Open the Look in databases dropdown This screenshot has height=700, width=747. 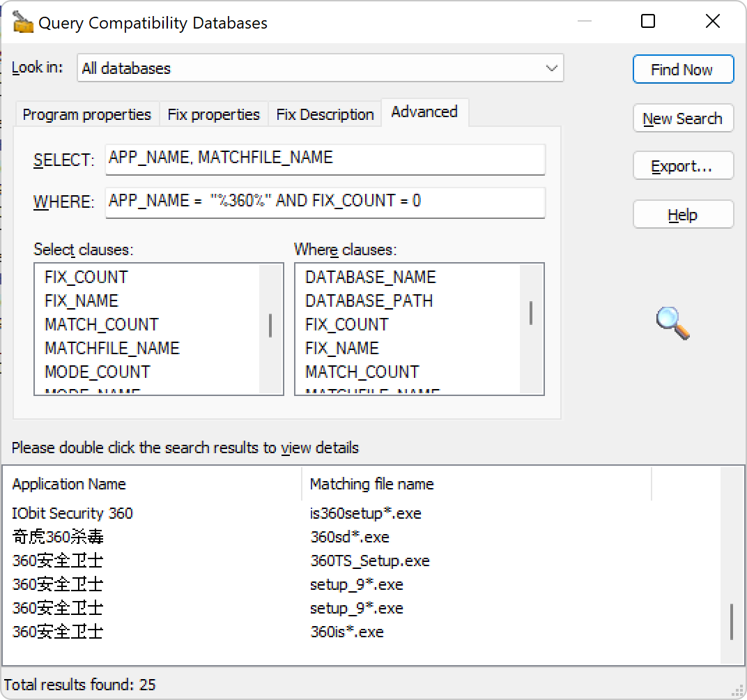pyautogui.click(x=320, y=68)
